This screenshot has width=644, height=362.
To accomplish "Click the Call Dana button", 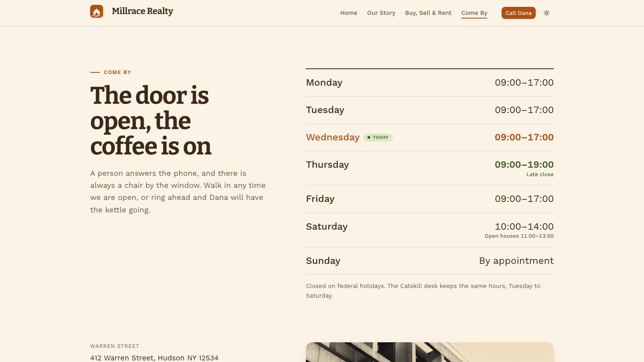I will (x=518, y=13).
